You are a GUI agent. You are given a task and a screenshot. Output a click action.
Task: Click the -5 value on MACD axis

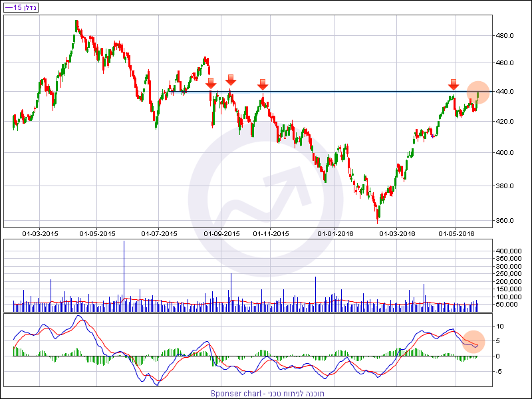click(x=501, y=371)
